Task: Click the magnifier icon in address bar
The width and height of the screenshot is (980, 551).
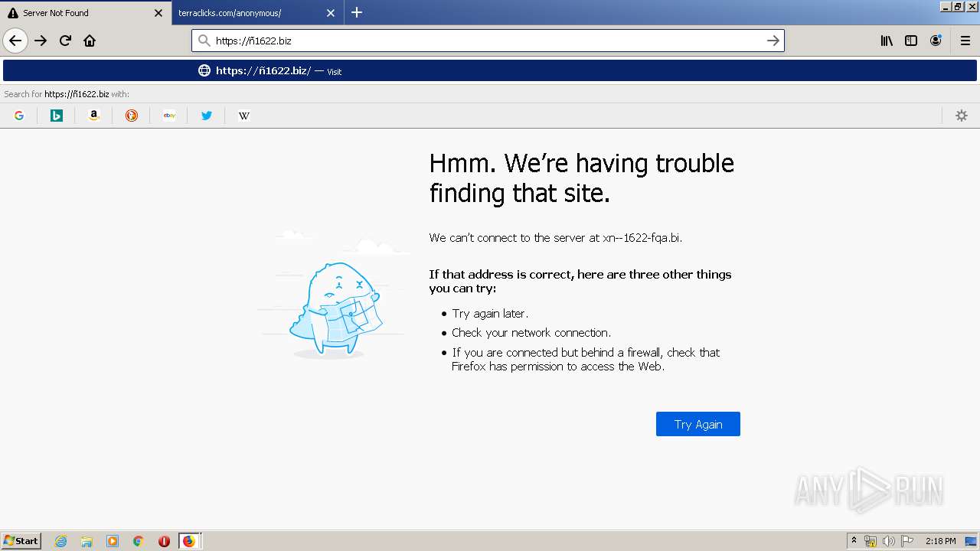Action: [x=204, y=41]
